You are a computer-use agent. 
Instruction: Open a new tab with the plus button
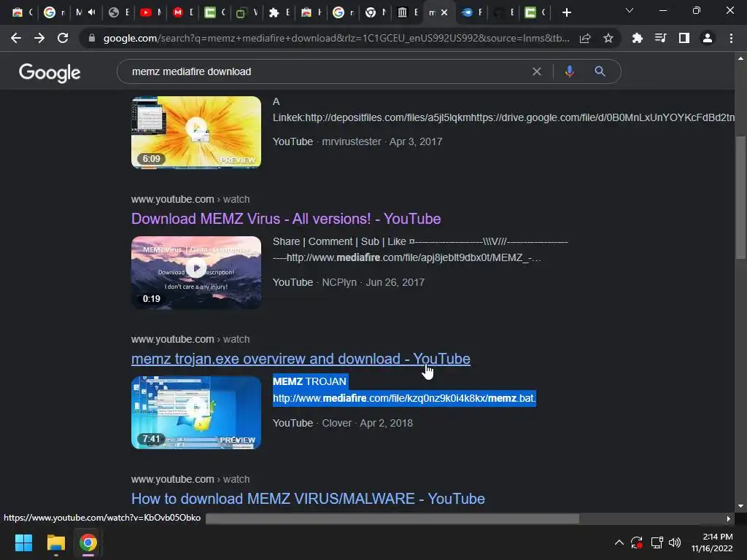566,12
